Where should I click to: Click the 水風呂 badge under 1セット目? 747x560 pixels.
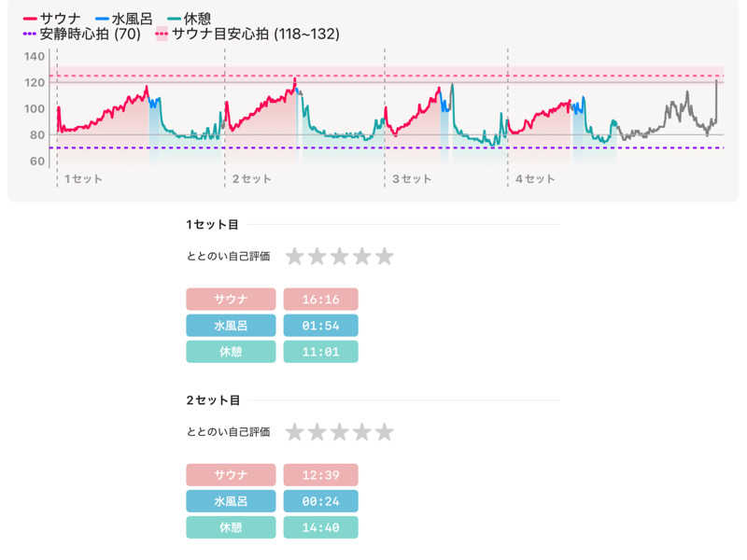(x=231, y=326)
